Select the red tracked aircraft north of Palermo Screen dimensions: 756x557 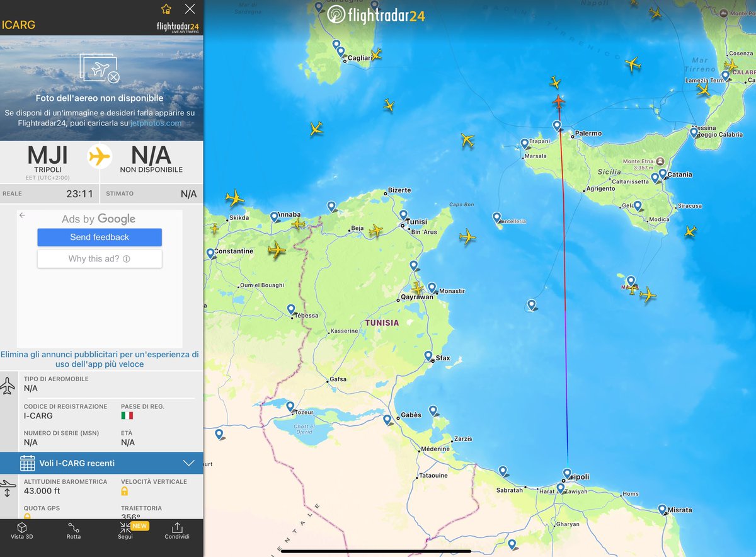558,101
